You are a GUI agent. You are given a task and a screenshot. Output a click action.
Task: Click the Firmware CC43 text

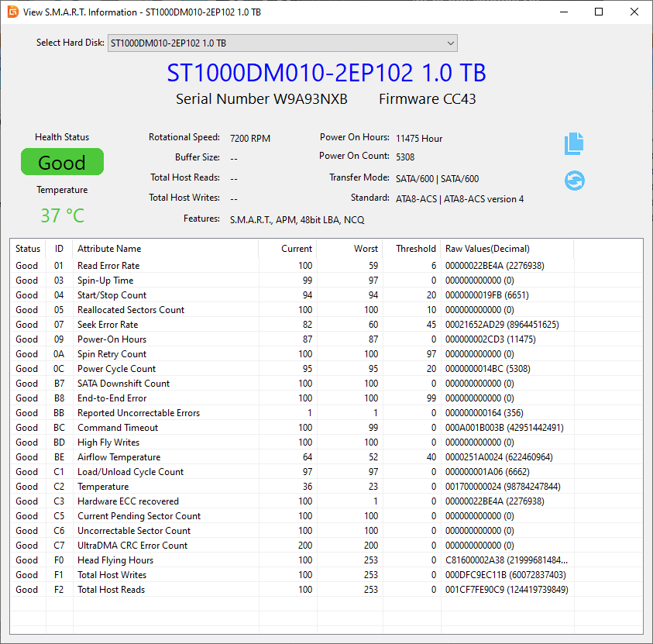coord(428,99)
